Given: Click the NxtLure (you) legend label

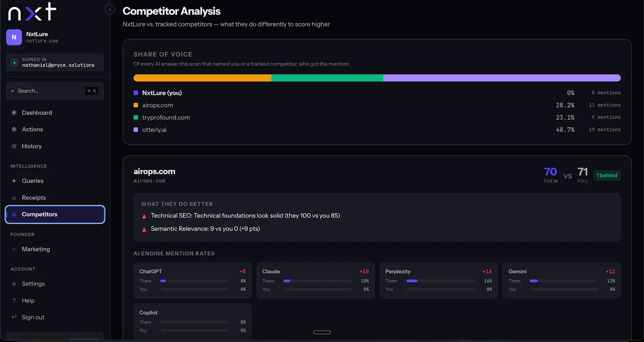Looking at the screenshot, I should 162,93.
